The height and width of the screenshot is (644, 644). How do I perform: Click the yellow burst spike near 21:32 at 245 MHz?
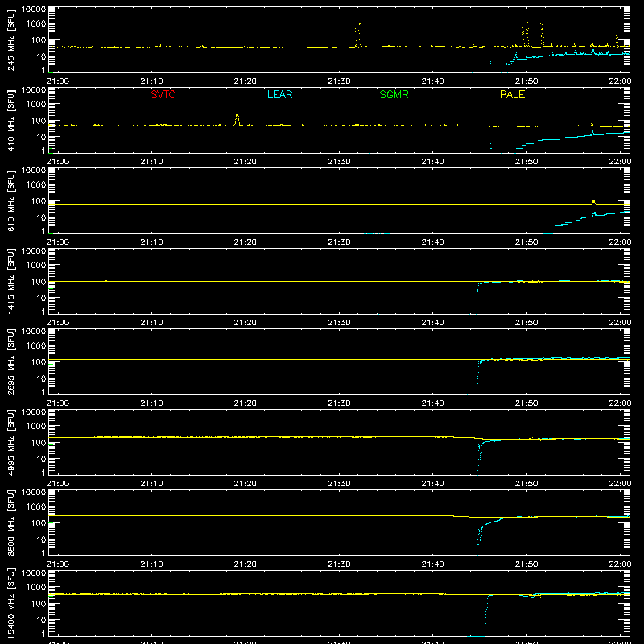pyautogui.click(x=358, y=35)
